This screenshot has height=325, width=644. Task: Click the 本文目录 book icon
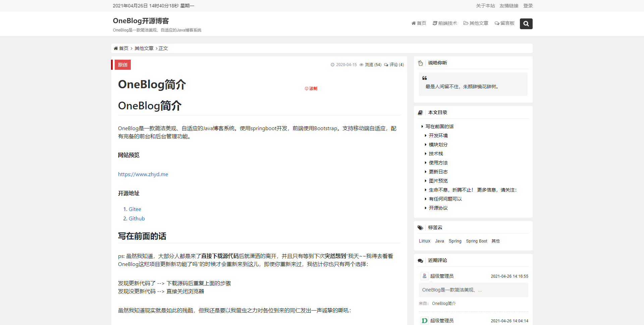(420, 113)
